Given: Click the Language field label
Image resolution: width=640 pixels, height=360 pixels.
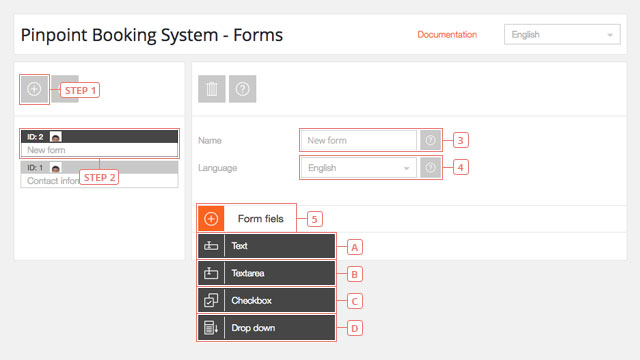Looking at the screenshot, I should [218, 168].
